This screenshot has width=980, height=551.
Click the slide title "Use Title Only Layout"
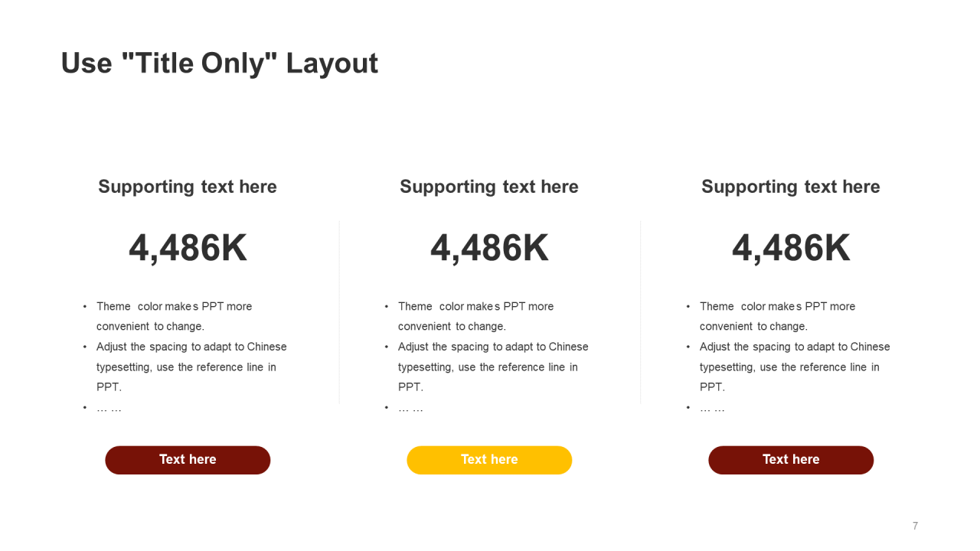(x=219, y=63)
